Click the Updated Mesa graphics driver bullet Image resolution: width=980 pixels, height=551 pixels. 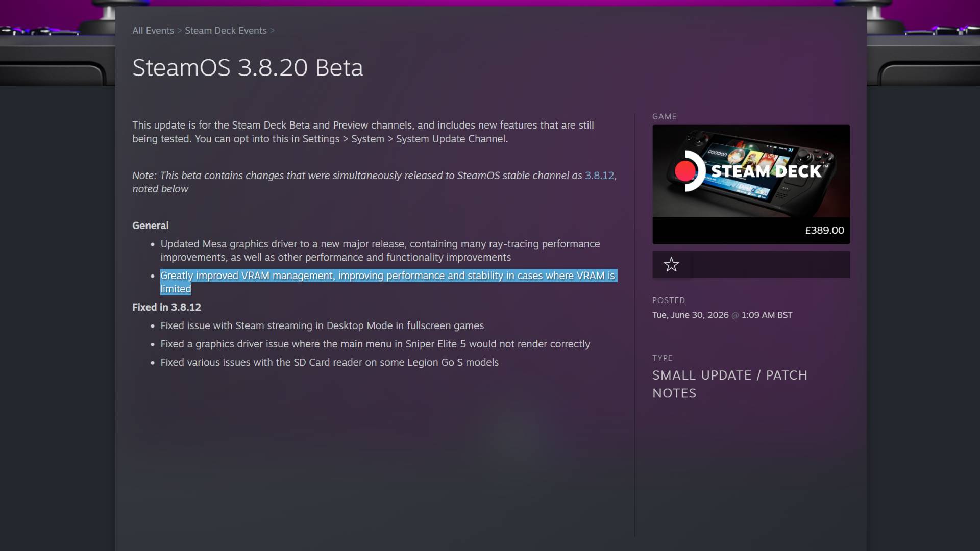380,251
